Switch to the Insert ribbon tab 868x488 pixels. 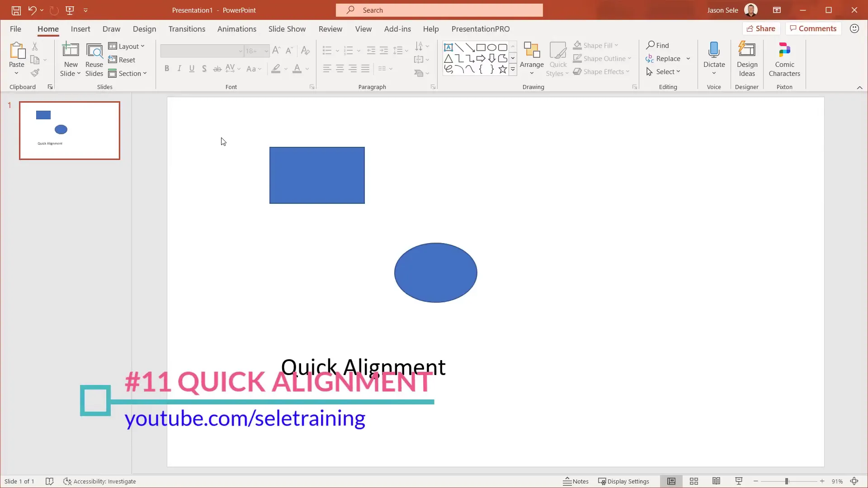80,28
